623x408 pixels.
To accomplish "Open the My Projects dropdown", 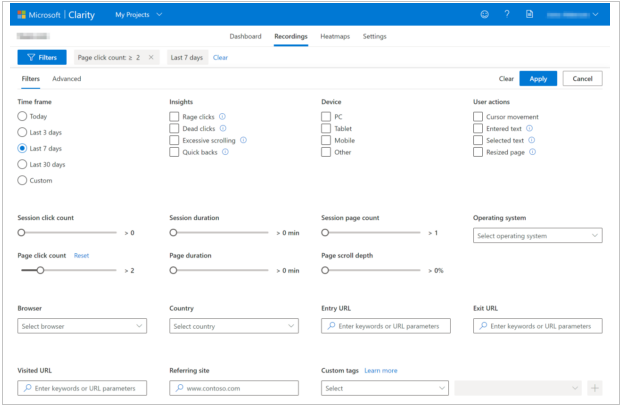I will pos(139,15).
